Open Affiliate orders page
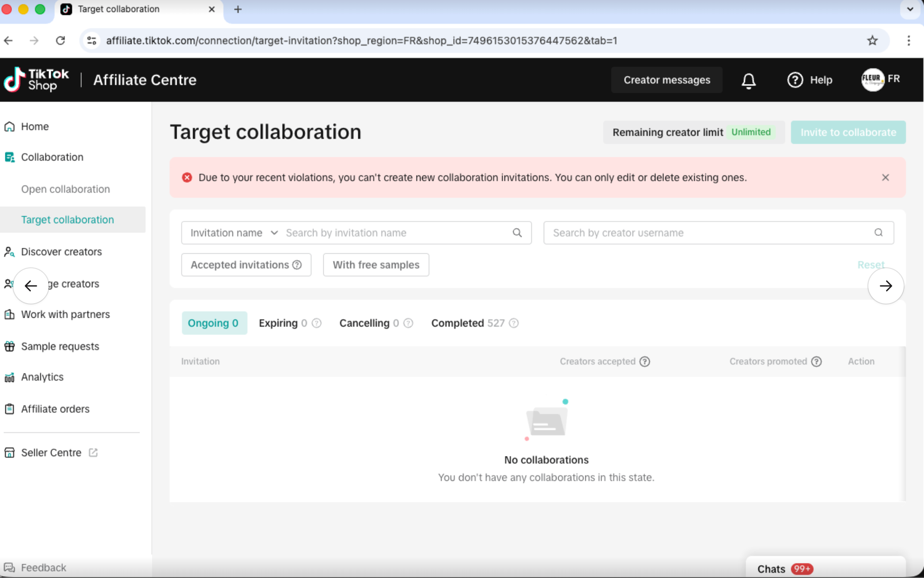This screenshot has width=924, height=578. (x=55, y=409)
